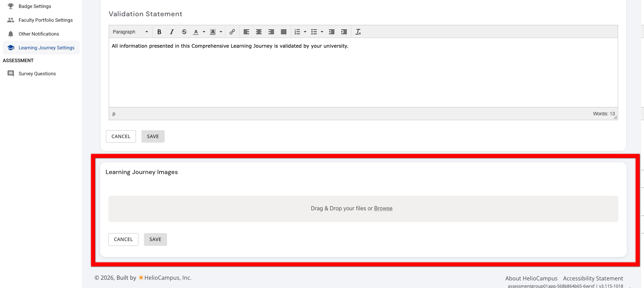Click inside the Validation Statement text area
Viewport: 644px width, 288px height.
tap(362, 73)
